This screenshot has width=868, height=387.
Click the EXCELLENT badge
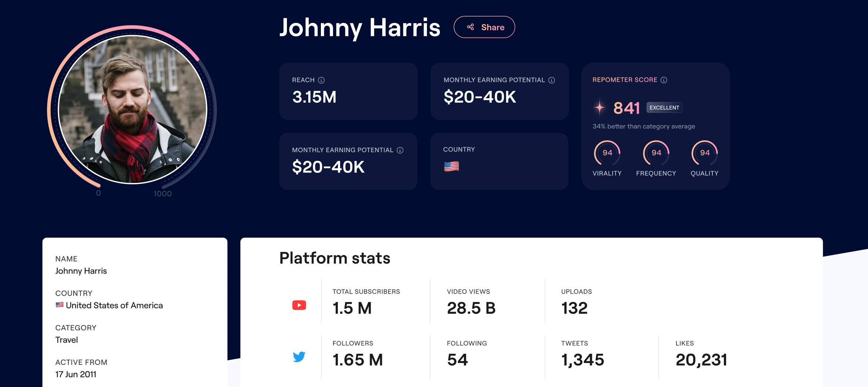664,107
